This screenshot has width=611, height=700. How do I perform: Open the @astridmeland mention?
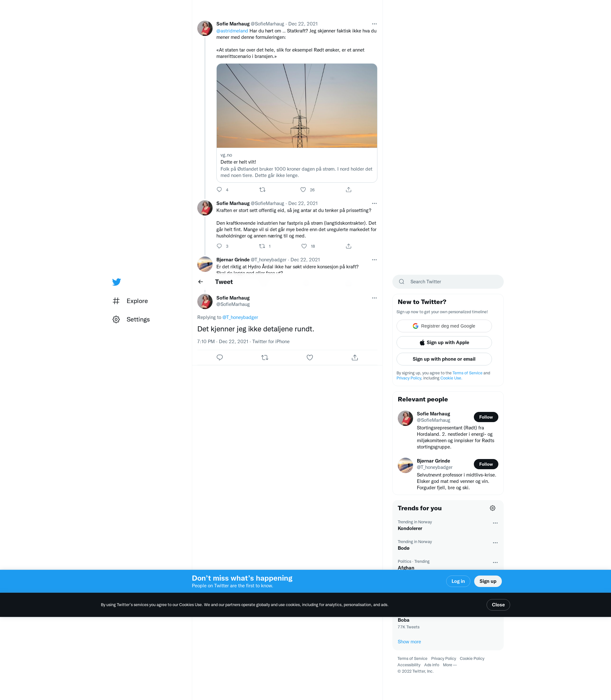232,31
